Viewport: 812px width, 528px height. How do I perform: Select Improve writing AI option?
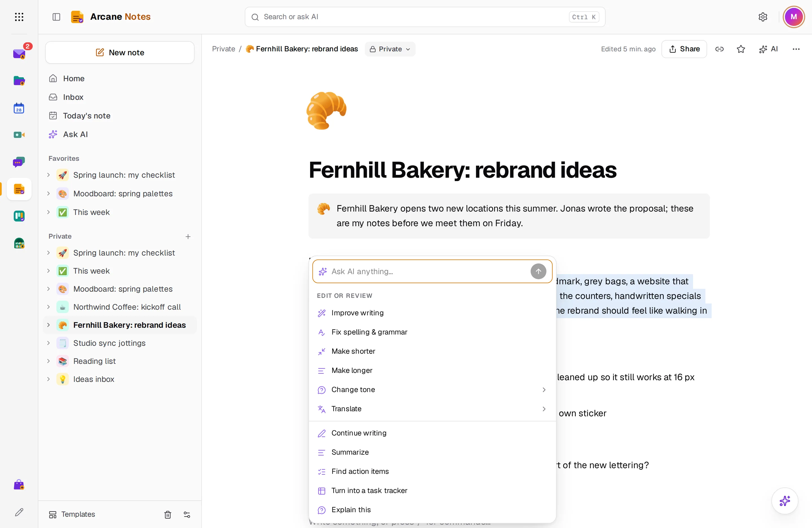(x=432, y=313)
